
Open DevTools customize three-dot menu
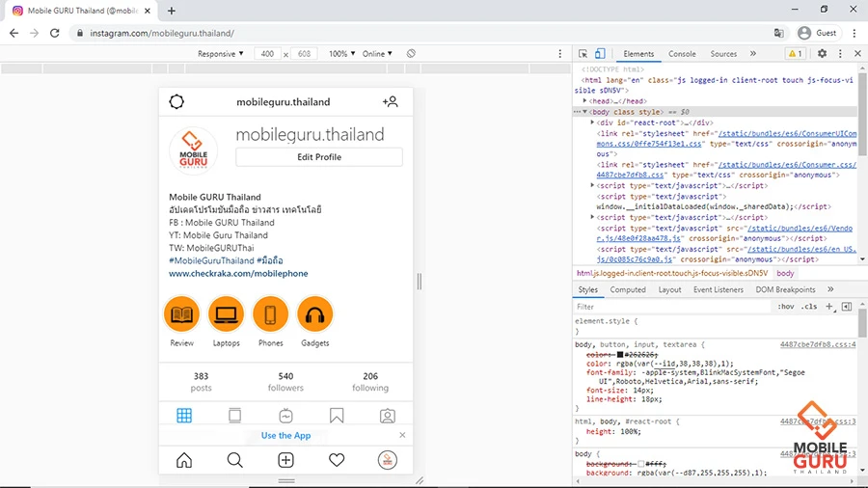click(x=840, y=54)
